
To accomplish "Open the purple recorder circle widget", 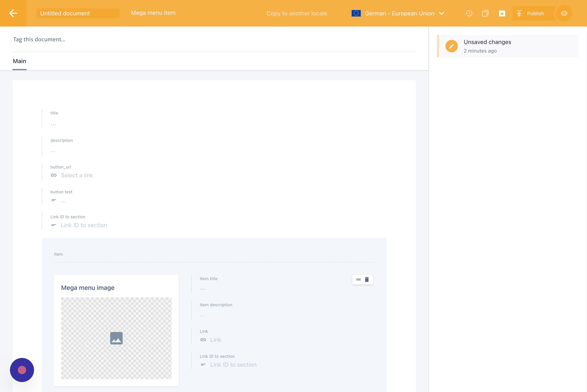I will (22, 370).
